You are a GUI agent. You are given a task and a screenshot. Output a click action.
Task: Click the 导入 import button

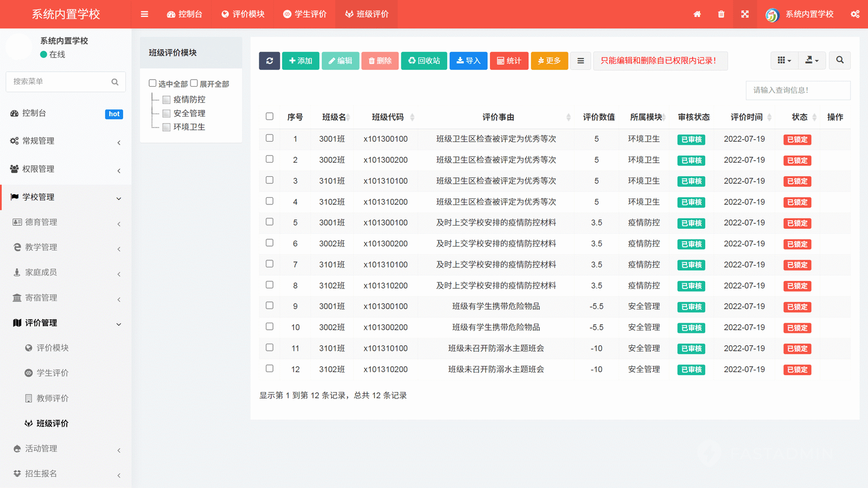(x=469, y=61)
